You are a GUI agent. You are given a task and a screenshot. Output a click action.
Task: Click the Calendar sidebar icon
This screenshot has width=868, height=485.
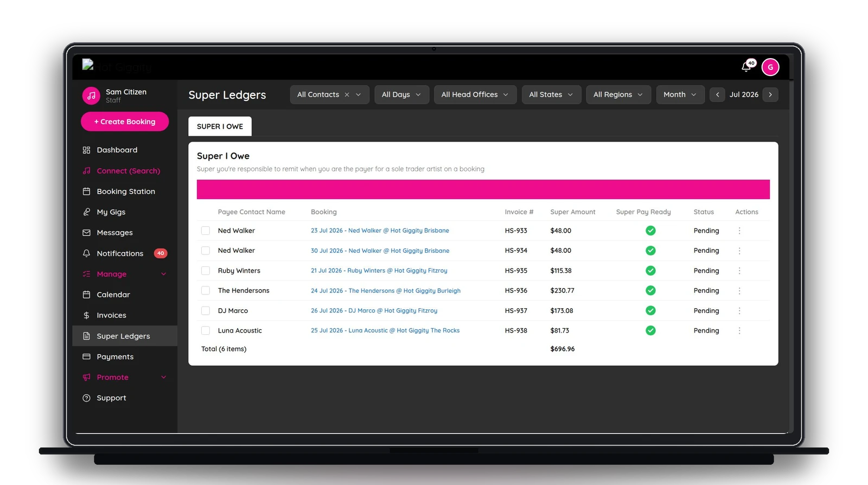(x=86, y=295)
